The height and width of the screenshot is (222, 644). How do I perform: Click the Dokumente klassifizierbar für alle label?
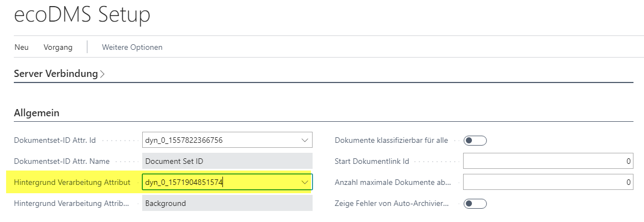point(391,140)
